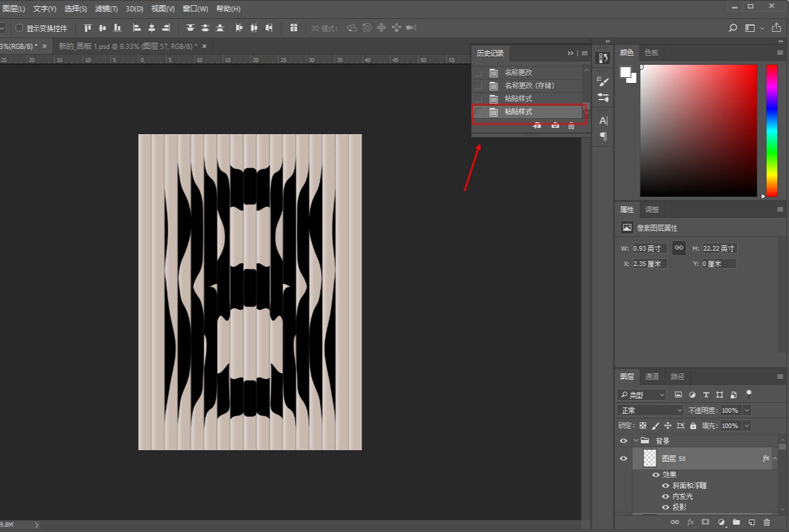Image resolution: width=789 pixels, height=532 pixels.
Task: Hide 图层 50 layer eye icon
Action: [624, 458]
